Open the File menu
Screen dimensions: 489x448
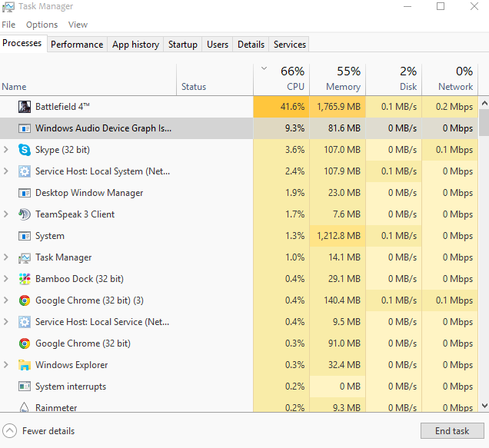click(8, 25)
